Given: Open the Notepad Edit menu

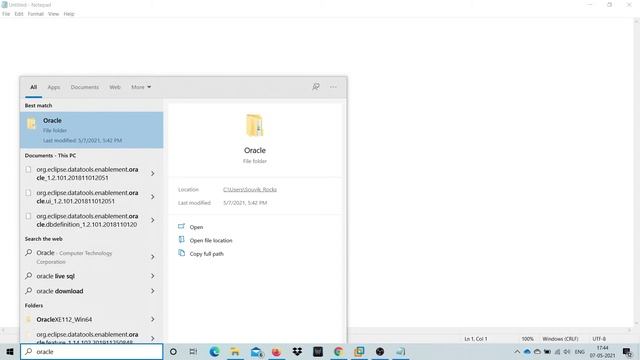Looking at the screenshot, I should [x=19, y=14].
